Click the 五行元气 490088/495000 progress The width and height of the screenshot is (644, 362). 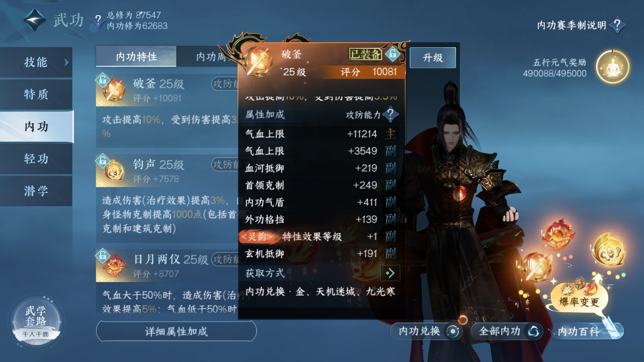(554, 73)
